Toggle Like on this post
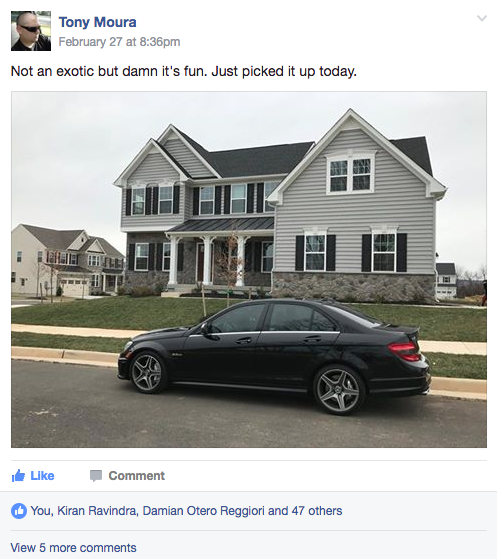497x559 pixels. (33, 476)
